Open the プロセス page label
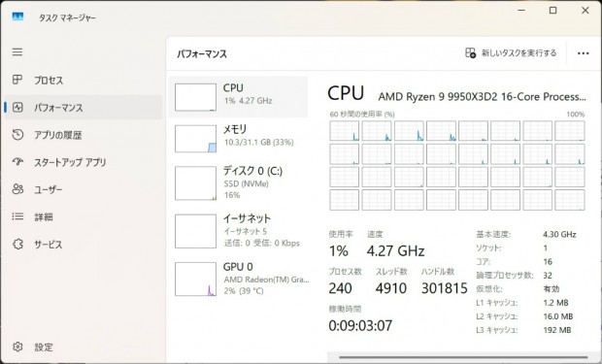602x364 pixels. tap(49, 81)
